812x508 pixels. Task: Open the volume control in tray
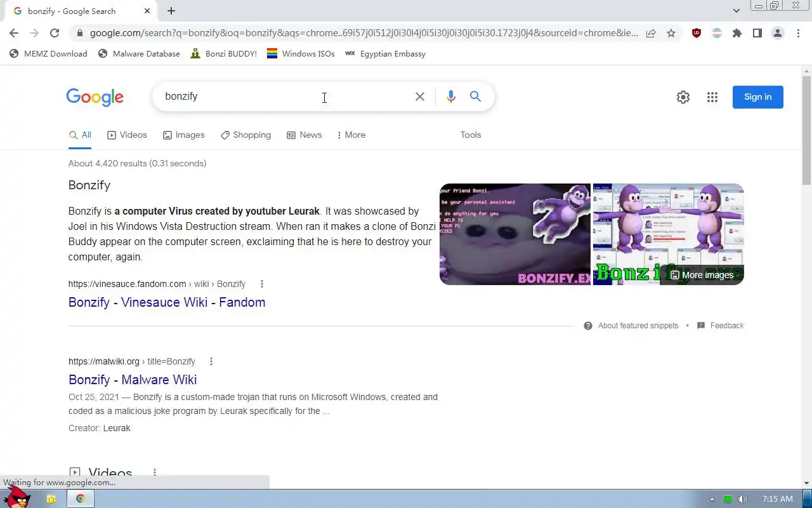click(743, 499)
